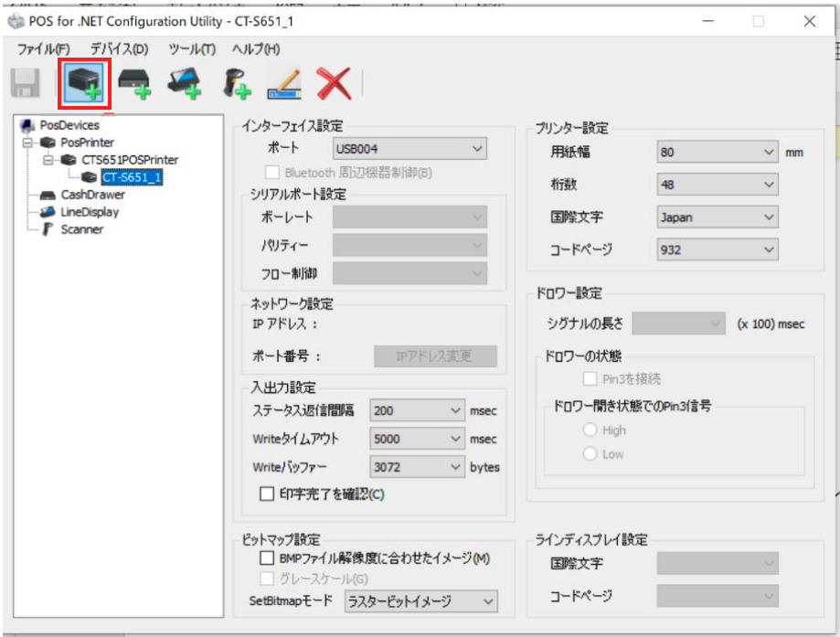Open the ファイル(F) menu
The width and height of the screenshot is (840, 637).
click(43, 49)
